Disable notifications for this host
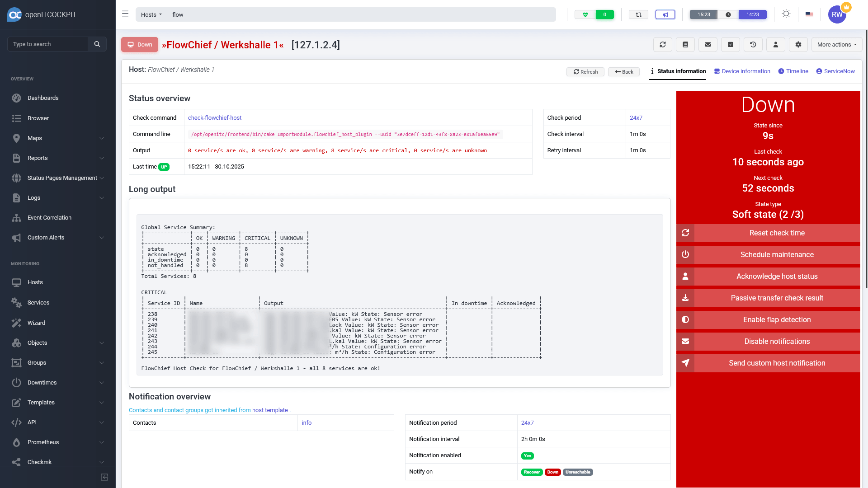Viewport: 868px width, 488px height. pyautogui.click(x=776, y=342)
